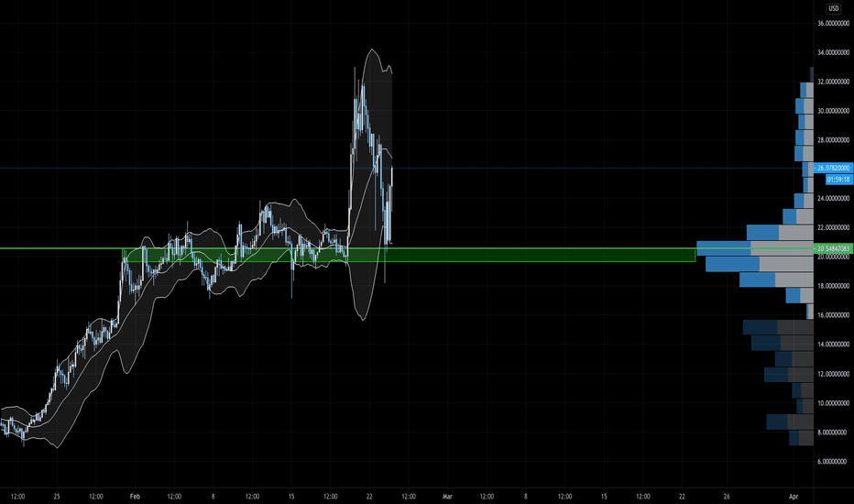
Task: Click the 14.00000000 price axis label
Action: coord(833,345)
